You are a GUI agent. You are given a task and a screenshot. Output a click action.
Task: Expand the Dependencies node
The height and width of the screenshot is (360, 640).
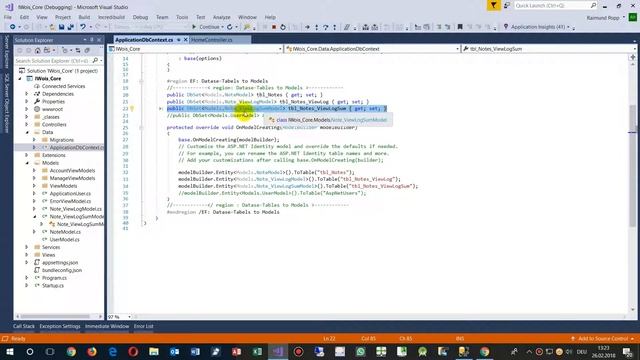point(27,94)
